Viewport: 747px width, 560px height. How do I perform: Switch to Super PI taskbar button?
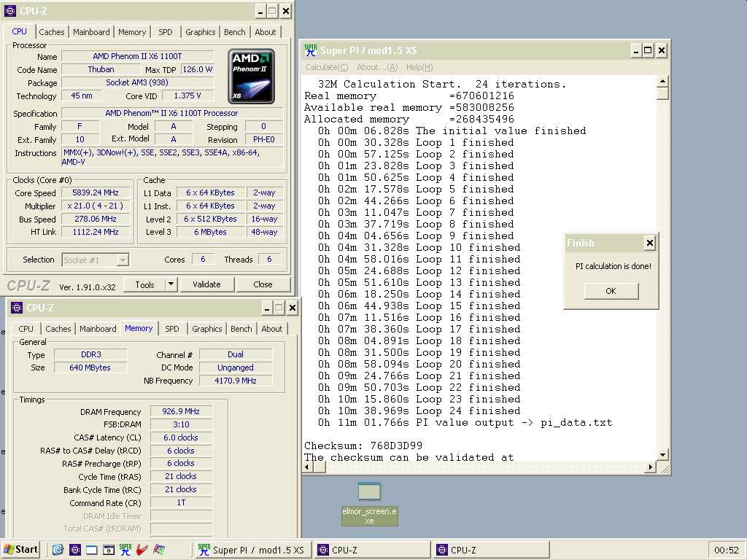point(252,550)
